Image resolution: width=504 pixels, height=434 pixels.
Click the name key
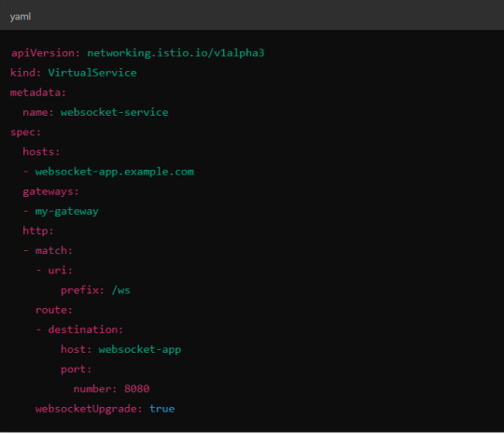[x=38, y=113]
